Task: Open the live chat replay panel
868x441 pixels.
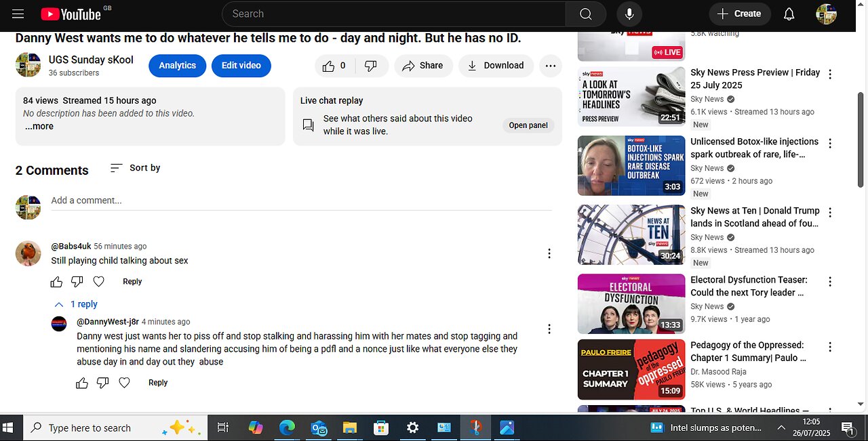Action: coord(528,125)
